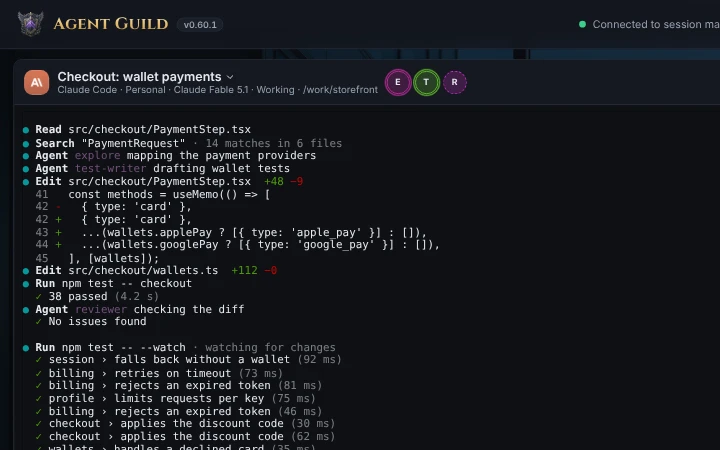
Task: Open the explore agent link
Action: click(x=97, y=156)
